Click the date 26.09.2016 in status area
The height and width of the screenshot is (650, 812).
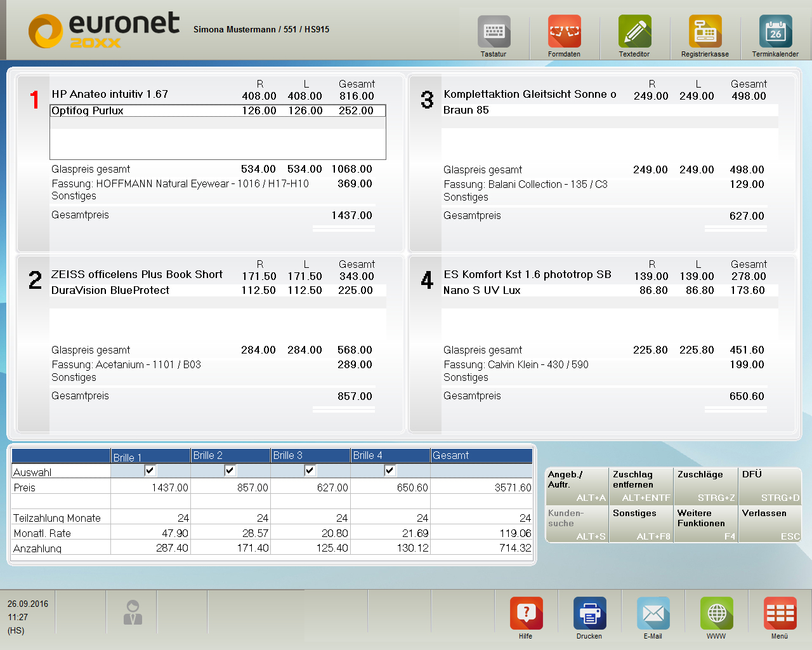[28, 604]
